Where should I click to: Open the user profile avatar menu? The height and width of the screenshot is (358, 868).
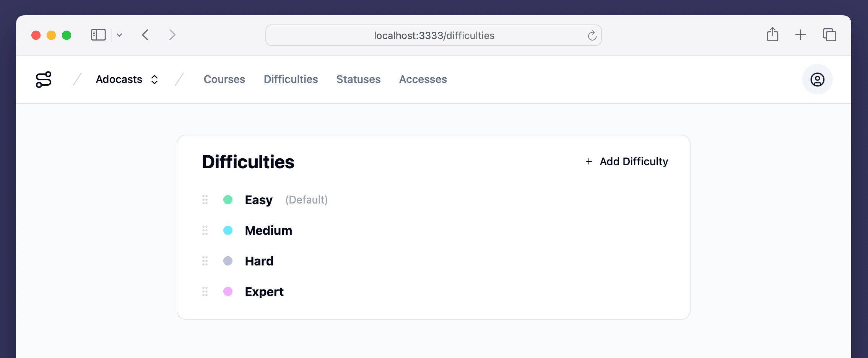pyautogui.click(x=817, y=80)
